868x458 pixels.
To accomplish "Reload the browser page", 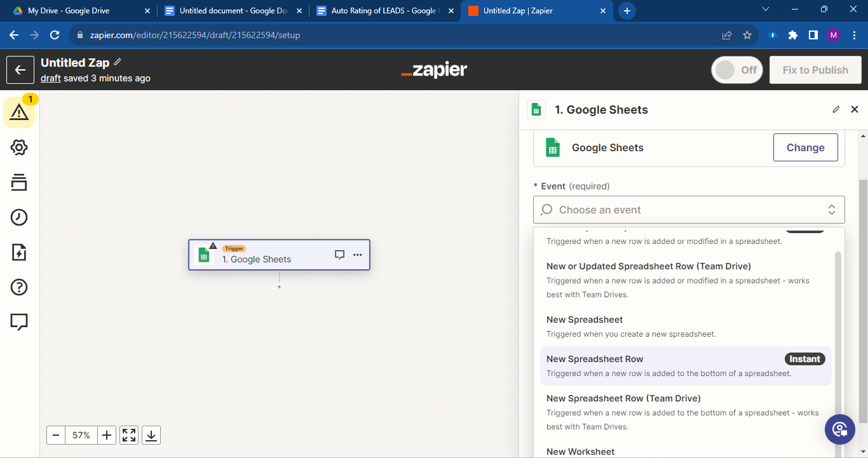I will (x=55, y=35).
